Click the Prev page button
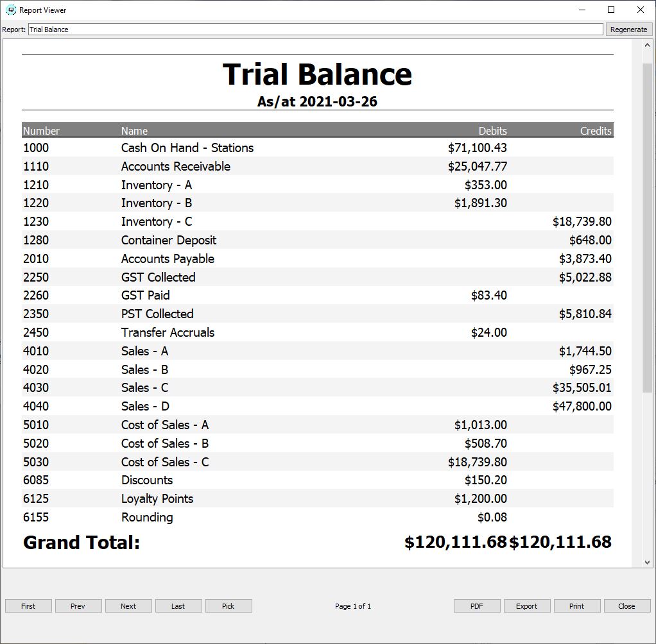The image size is (656, 644). click(x=78, y=606)
